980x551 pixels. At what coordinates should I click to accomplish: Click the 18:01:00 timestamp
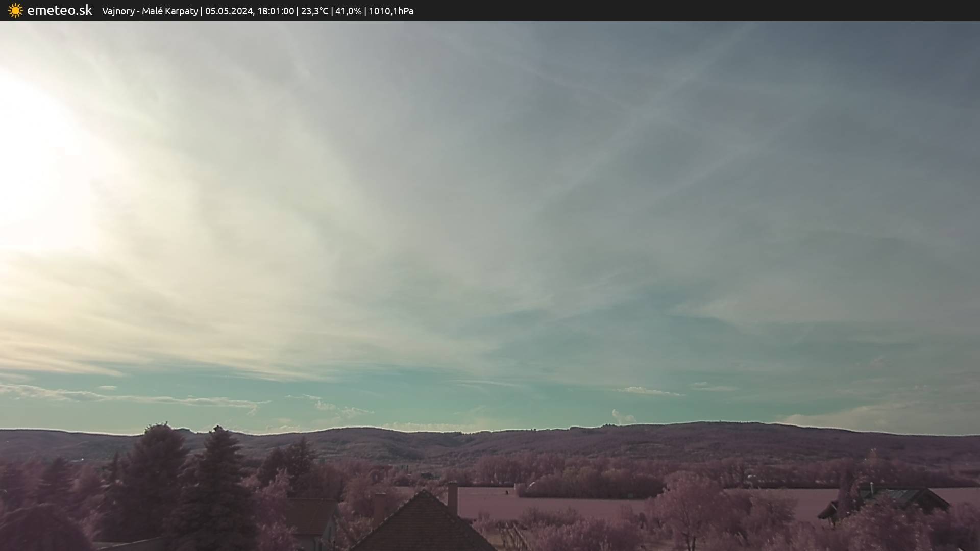pos(276,11)
